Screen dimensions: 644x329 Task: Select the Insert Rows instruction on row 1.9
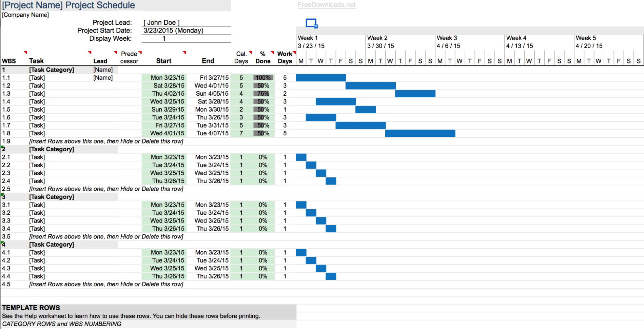(x=106, y=141)
